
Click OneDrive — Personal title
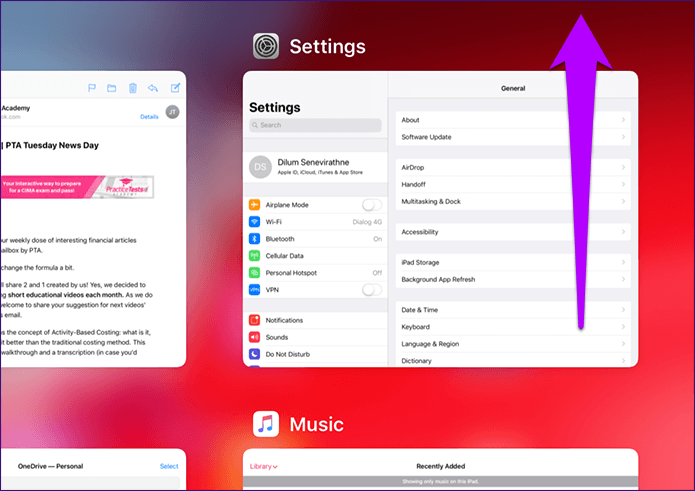[50, 466]
